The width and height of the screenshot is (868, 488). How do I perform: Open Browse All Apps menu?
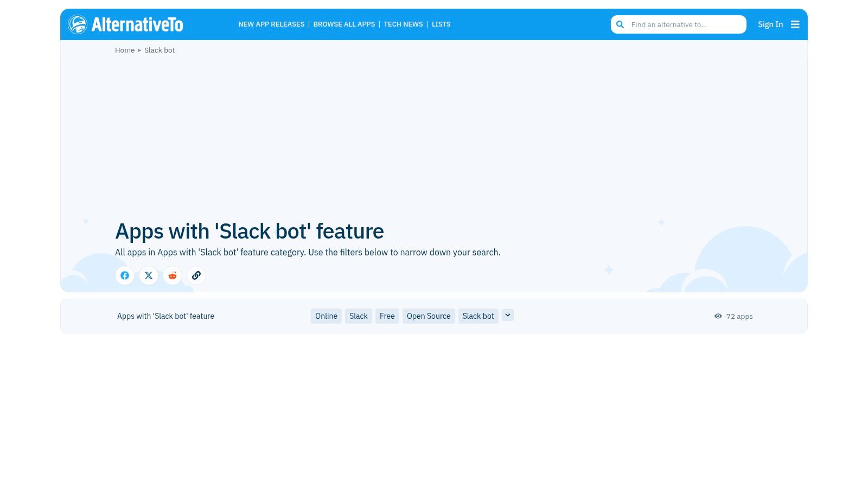(x=344, y=24)
